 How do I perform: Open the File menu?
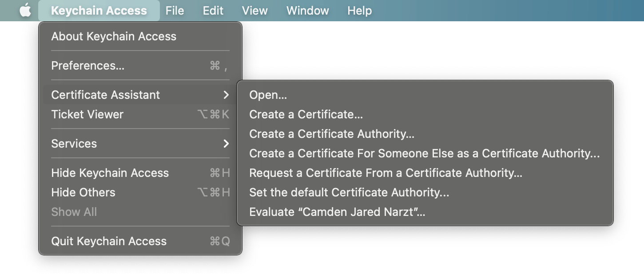click(175, 11)
